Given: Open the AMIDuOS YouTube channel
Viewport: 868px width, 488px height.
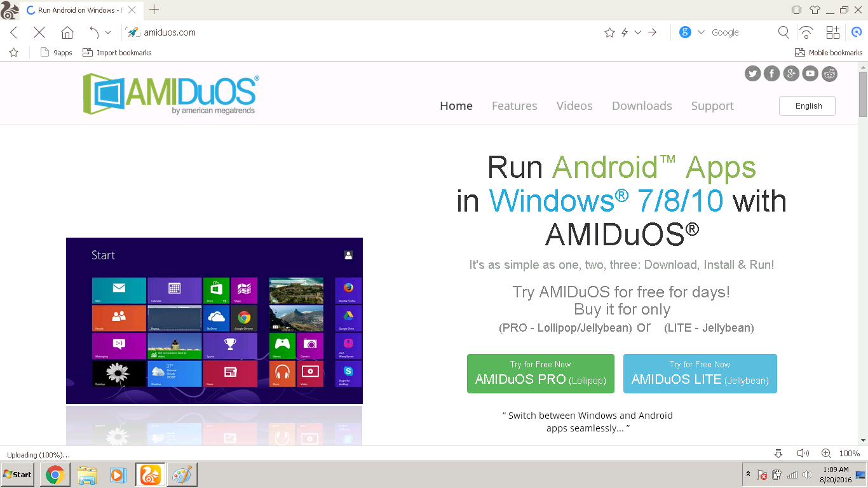Looking at the screenshot, I should 810,73.
